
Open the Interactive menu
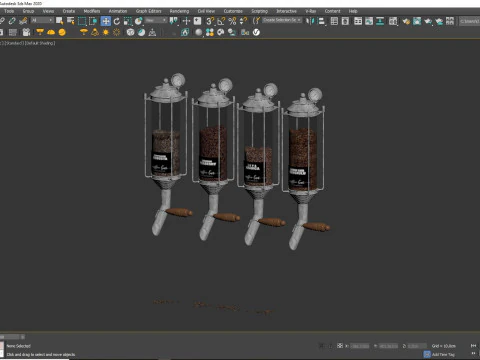tap(286, 11)
